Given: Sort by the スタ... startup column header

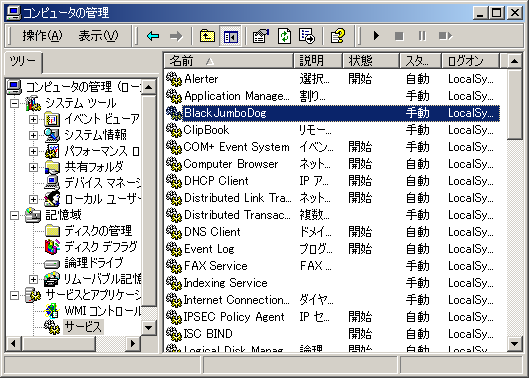Looking at the screenshot, I should tap(421, 61).
